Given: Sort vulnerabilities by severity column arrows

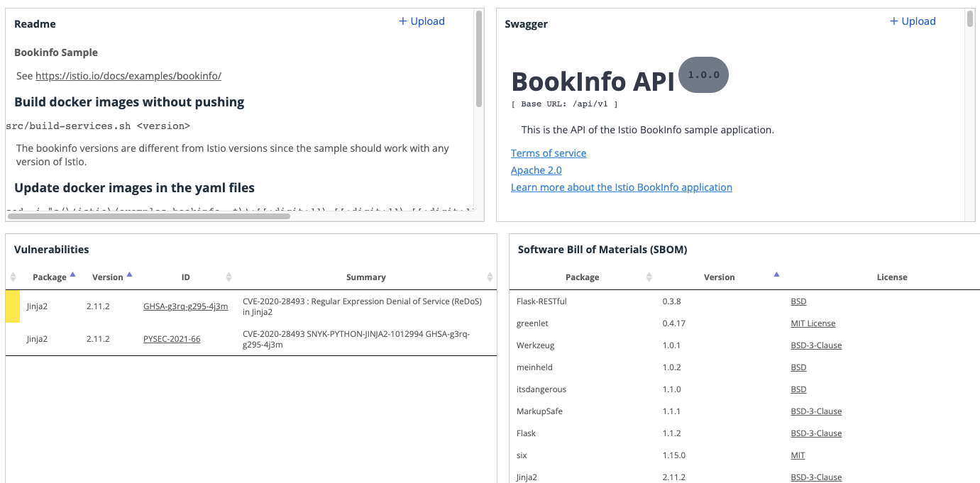Looking at the screenshot, I should 13,277.
